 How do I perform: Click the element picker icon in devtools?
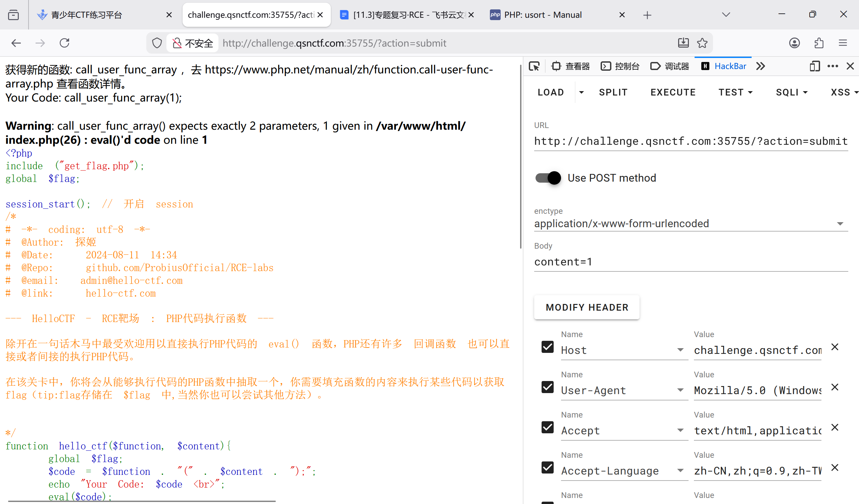tap(534, 66)
